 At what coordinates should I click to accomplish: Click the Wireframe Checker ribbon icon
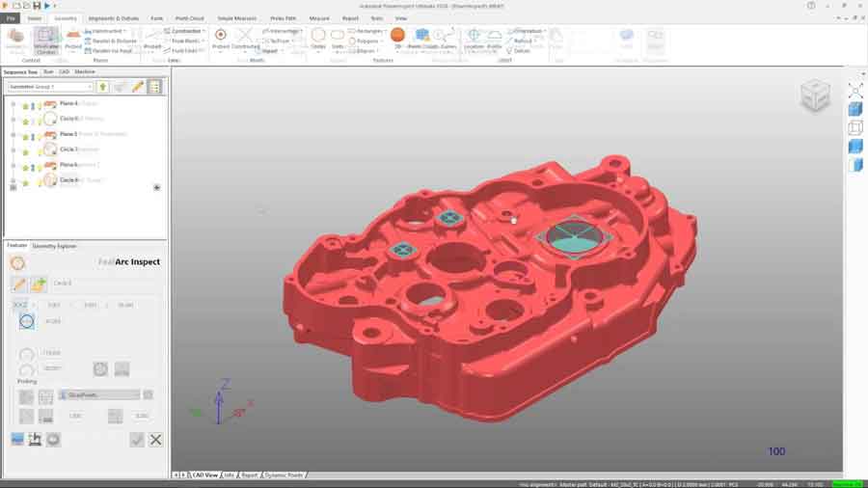click(x=46, y=41)
